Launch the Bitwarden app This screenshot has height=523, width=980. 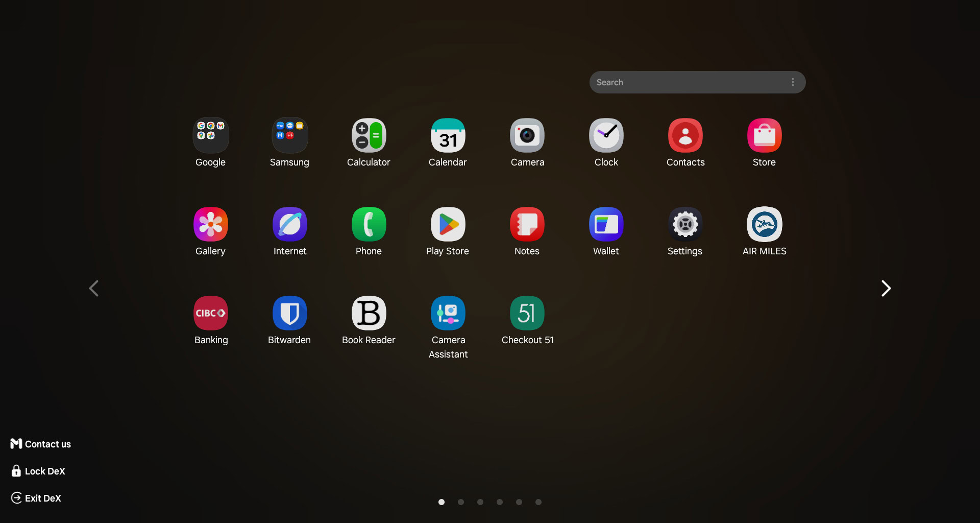[x=290, y=313]
